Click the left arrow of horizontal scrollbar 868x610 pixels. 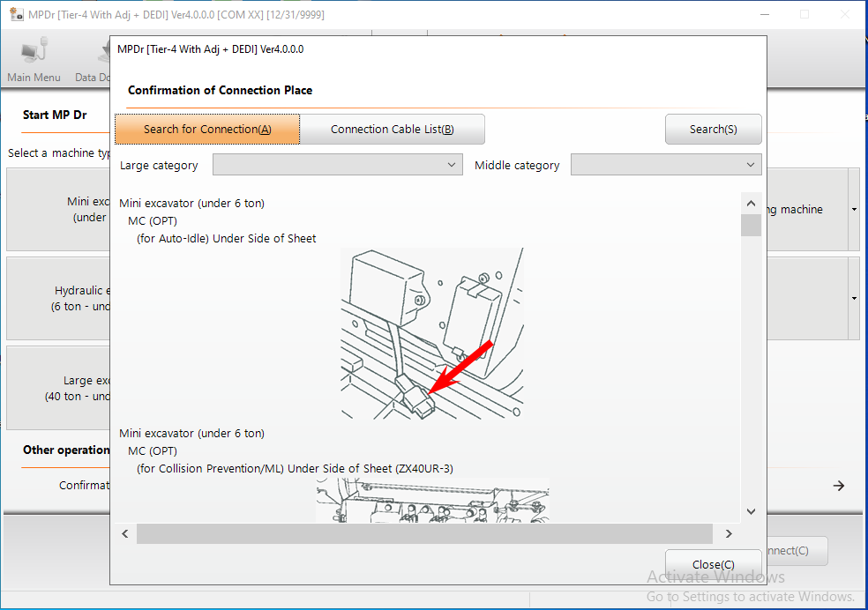124,533
